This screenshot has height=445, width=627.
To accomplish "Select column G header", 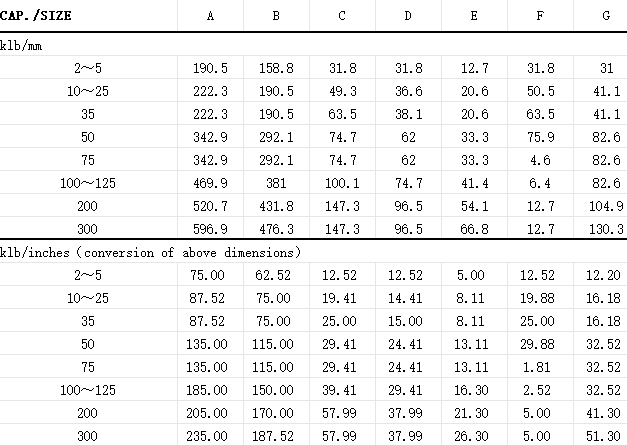I will (606, 16).
